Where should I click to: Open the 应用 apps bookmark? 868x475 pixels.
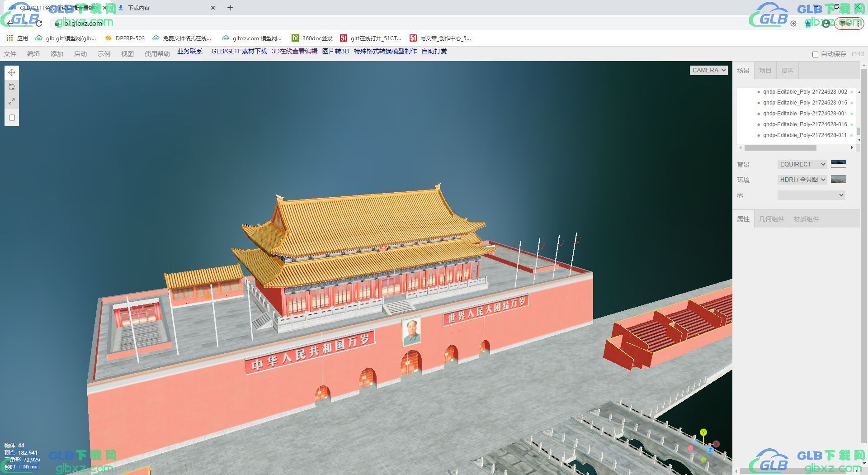(17, 38)
